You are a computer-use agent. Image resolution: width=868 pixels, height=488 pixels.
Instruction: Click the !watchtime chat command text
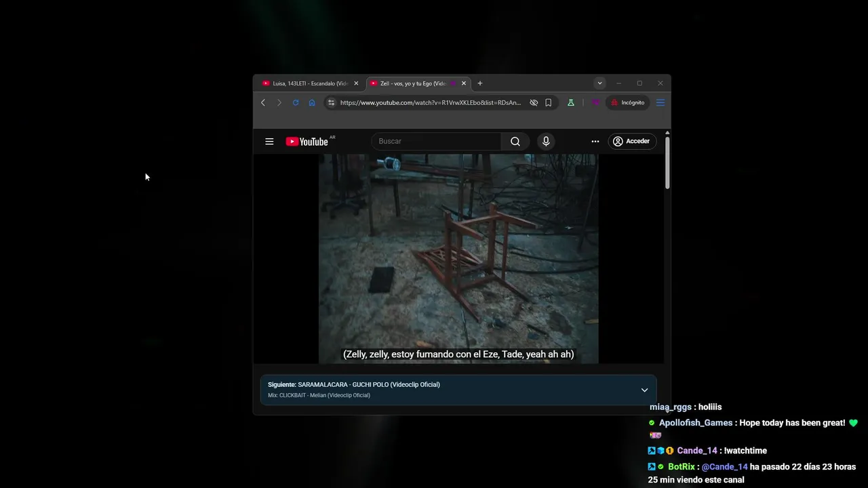[745, 451]
